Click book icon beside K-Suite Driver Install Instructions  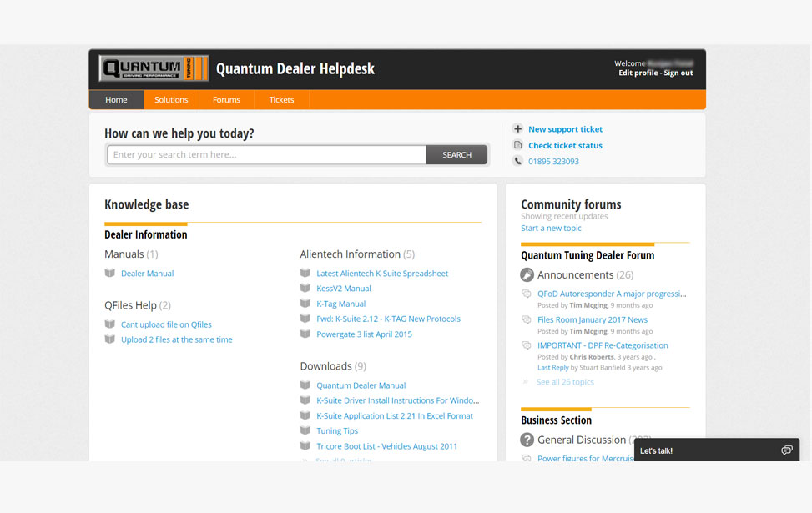coord(305,400)
